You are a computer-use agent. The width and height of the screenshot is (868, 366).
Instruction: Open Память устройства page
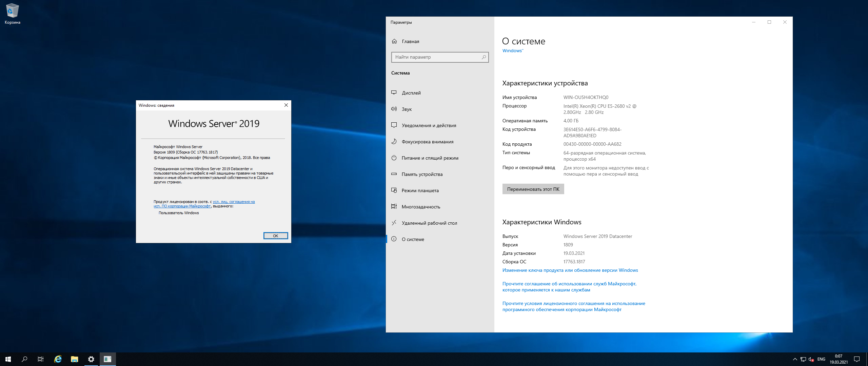click(x=440, y=174)
